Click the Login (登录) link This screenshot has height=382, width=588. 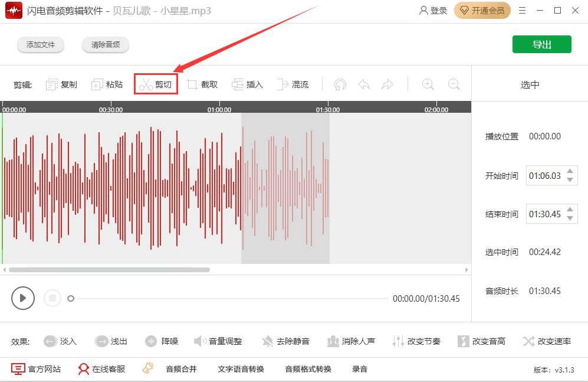(x=433, y=11)
